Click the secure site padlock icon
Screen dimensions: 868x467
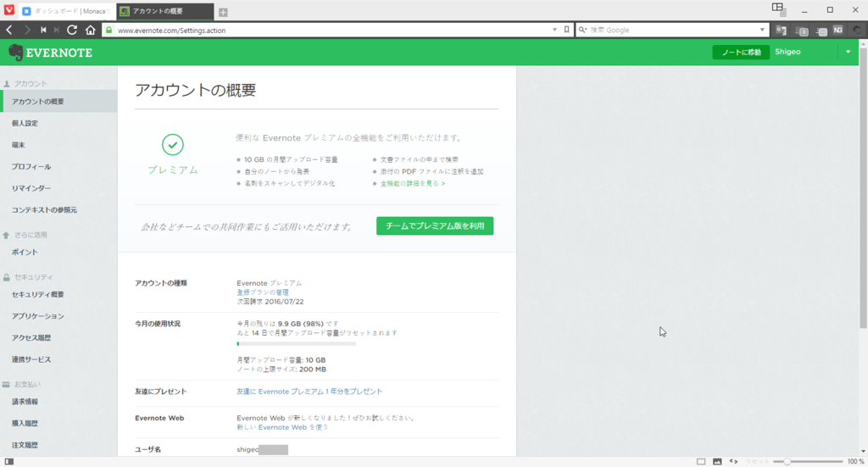click(x=109, y=30)
